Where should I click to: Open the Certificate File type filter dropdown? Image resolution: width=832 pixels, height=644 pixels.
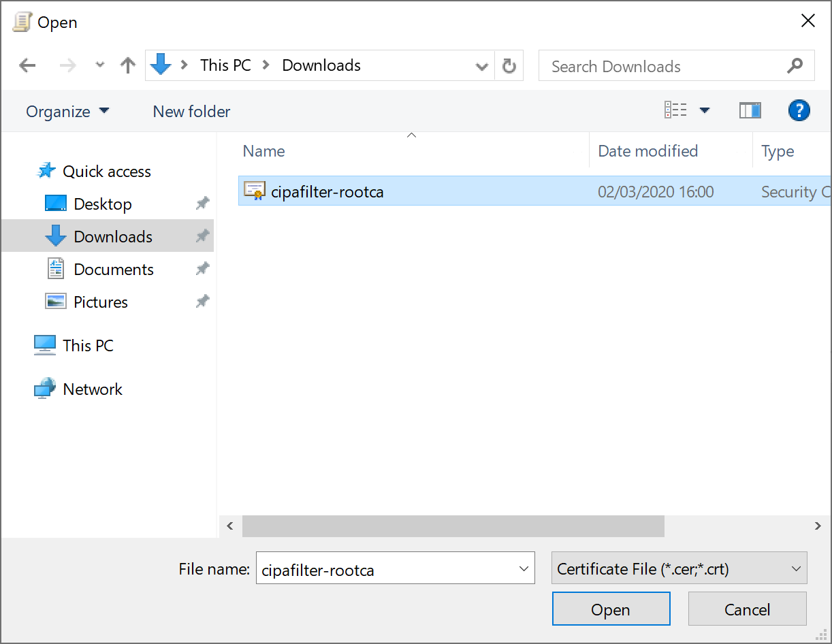(x=795, y=568)
